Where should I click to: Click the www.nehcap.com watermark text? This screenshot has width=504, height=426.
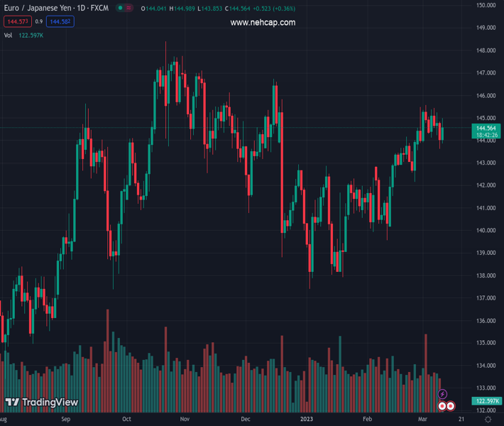[263, 23]
